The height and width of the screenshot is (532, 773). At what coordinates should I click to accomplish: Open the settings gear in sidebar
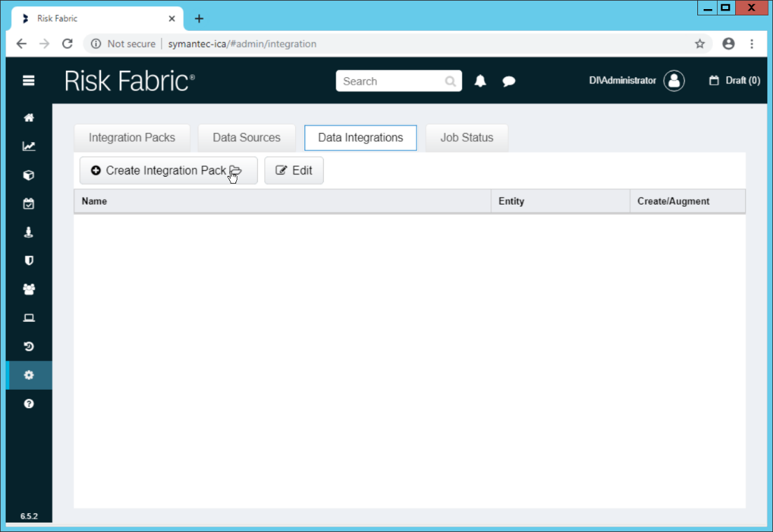tap(29, 375)
